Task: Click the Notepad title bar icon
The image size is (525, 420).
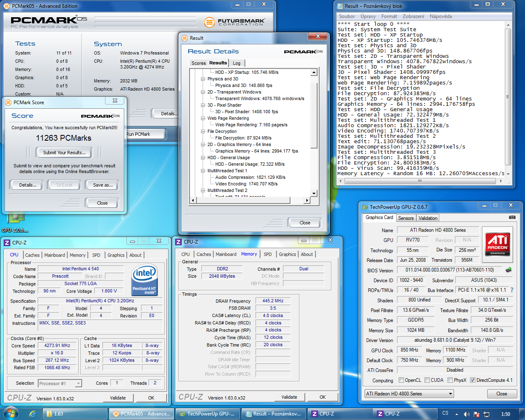Action: tap(340, 6)
